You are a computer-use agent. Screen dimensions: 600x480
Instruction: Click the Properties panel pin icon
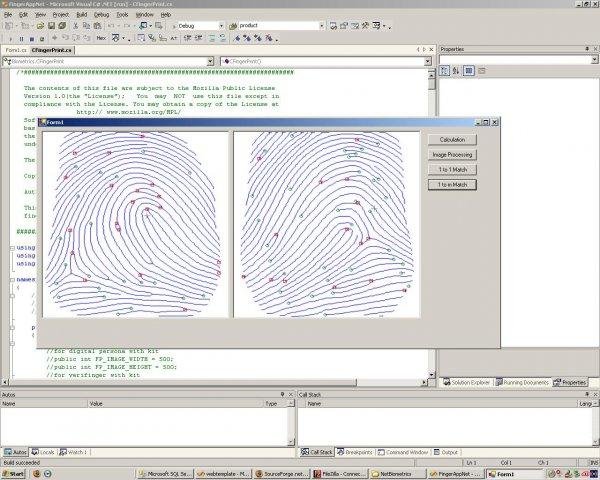(587, 49)
